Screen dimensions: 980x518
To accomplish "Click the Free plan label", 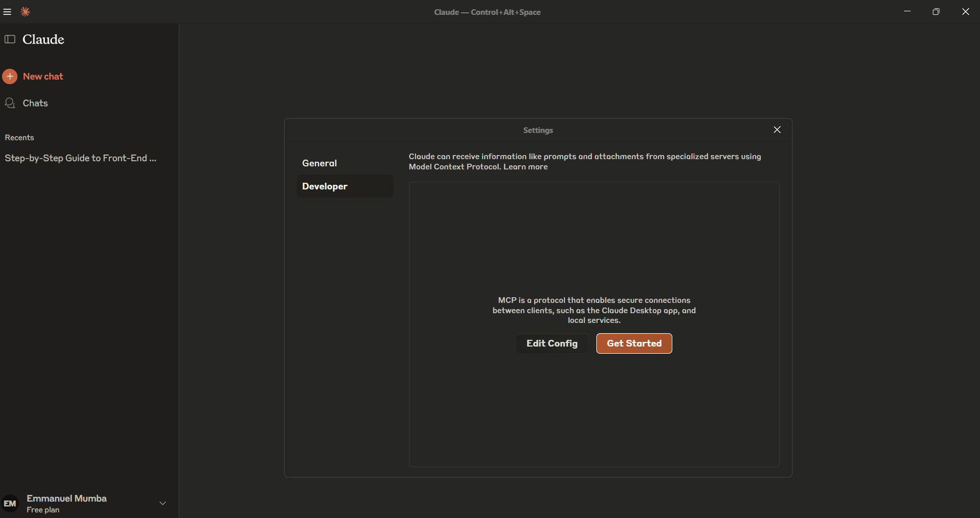I will (43, 510).
